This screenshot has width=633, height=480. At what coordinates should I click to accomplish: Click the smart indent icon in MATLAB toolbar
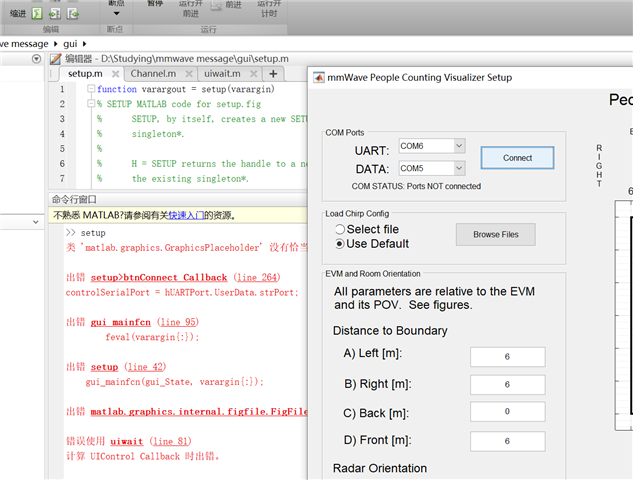pos(37,13)
